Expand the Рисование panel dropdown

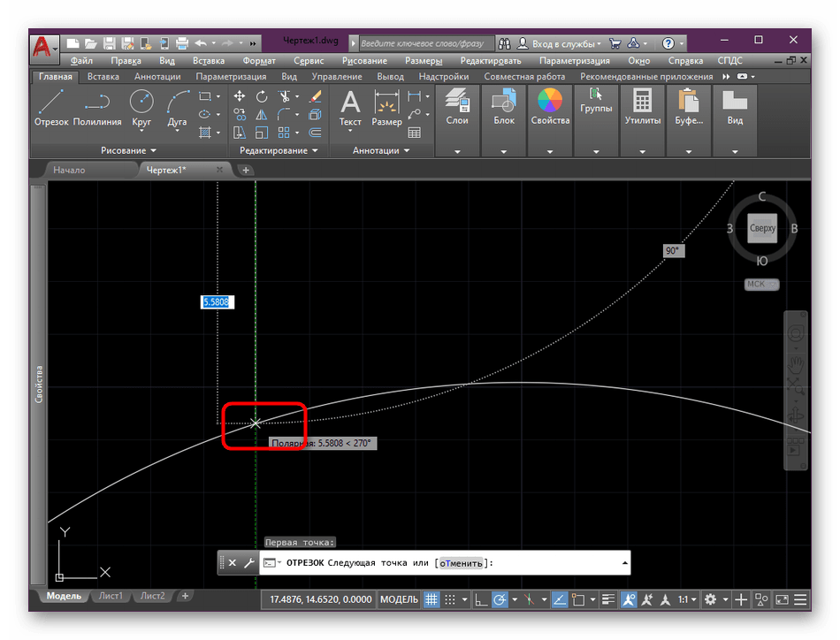coord(128,150)
